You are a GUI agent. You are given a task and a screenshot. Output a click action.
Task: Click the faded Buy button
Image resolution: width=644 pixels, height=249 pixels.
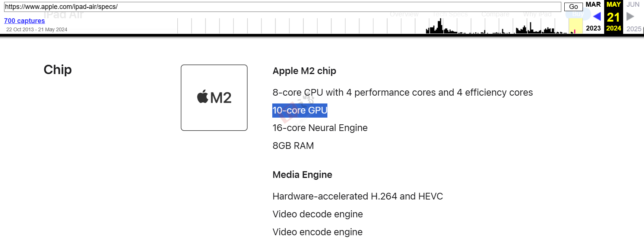coord(578,14)
